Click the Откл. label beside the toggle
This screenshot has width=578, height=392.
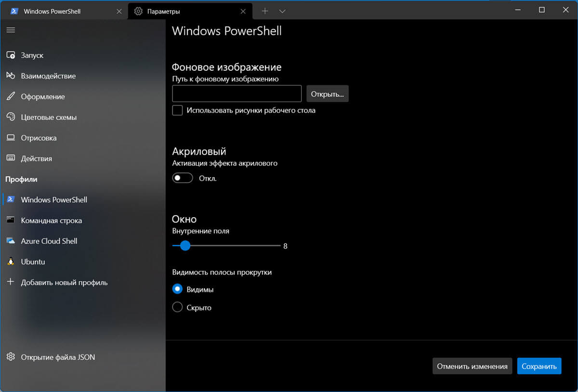[208, 178]
